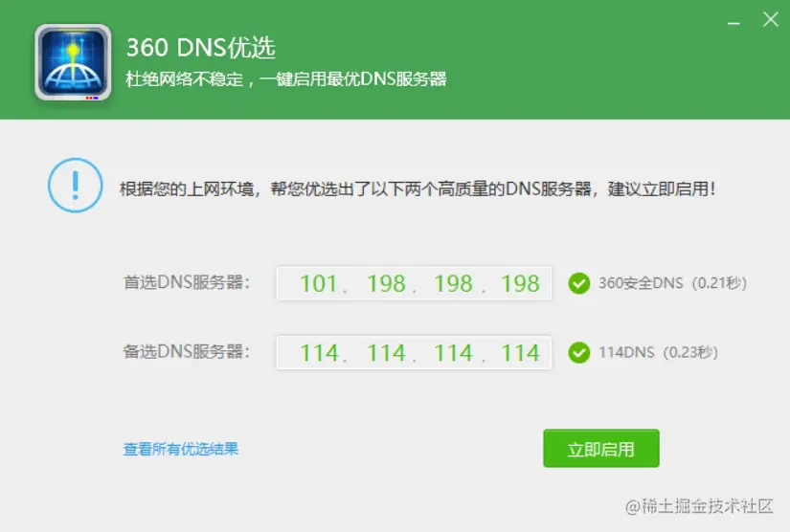Click the first octet 114 of 备选DNS
The width and height of the screenshot is (790, 532).
click(319, 352)
